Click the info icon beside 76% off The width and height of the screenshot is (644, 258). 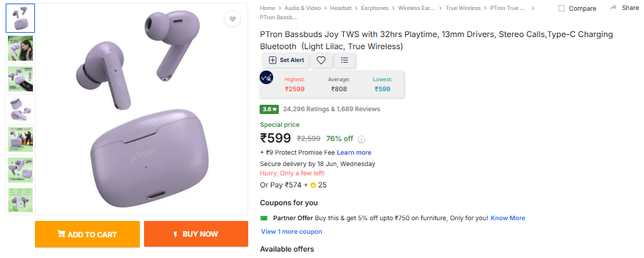tap(362, 140)
